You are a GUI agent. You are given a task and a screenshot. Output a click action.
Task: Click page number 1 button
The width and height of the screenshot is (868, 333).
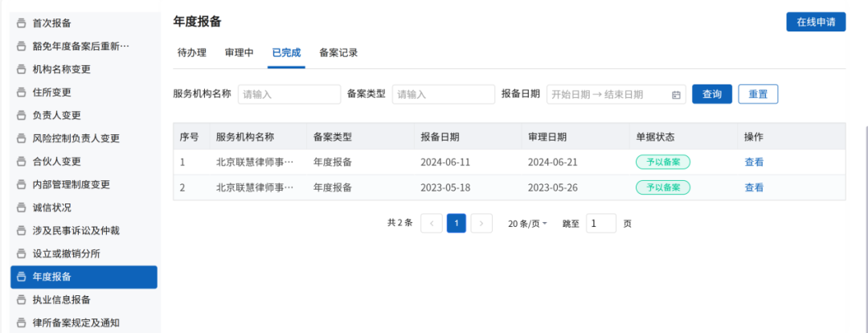(x=457, y=224)
